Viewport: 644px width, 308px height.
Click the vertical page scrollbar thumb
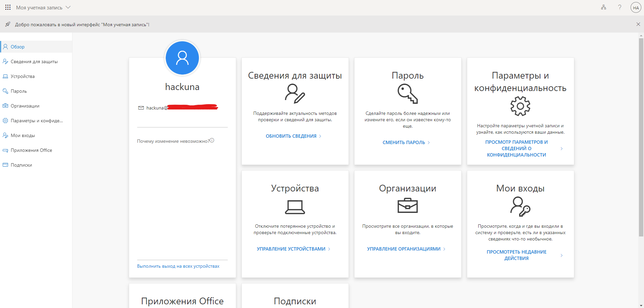click(x=641, y=137)
